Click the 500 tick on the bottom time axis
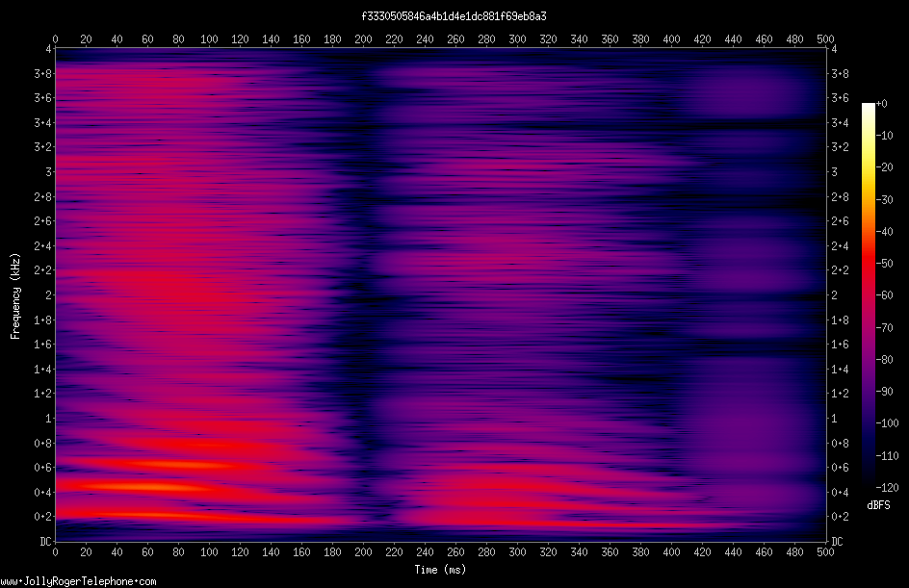This screenshot has width=909, height=588. (x=825, y=552)
